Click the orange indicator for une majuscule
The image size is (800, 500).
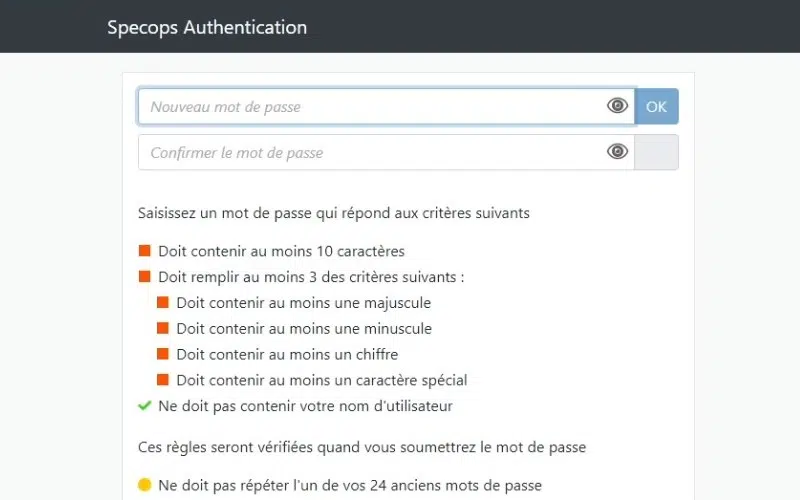point(163,302)
